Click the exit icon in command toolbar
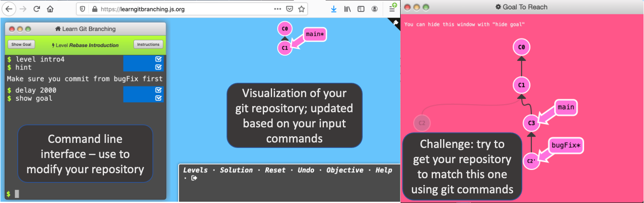This screenshot has width=644, height=203. pyautogui.click(x=194, y=178)
